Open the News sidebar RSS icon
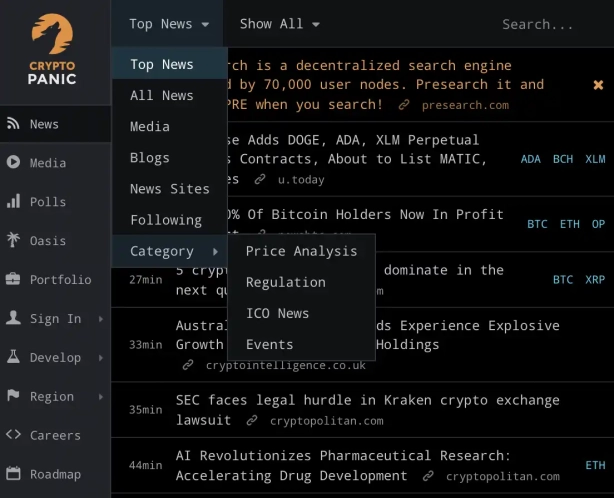 point(13,124)
